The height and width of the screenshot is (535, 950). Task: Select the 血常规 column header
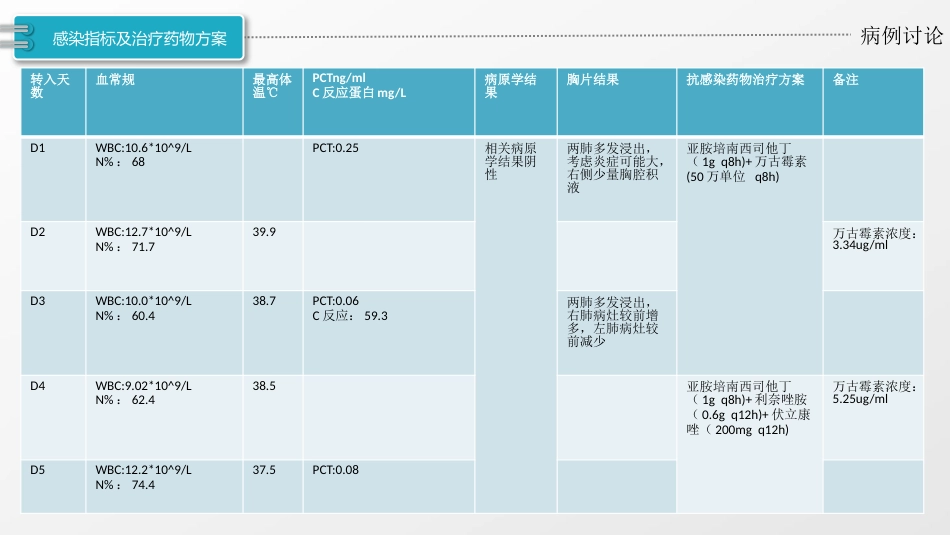[x=164, y=102]
